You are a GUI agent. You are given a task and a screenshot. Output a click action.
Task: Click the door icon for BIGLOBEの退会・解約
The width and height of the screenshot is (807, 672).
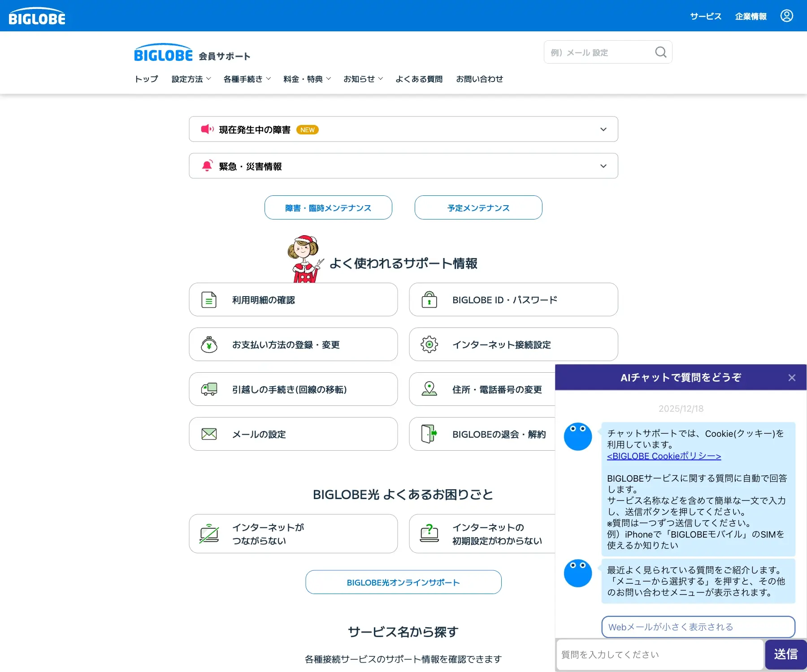(x=430, y=433)
